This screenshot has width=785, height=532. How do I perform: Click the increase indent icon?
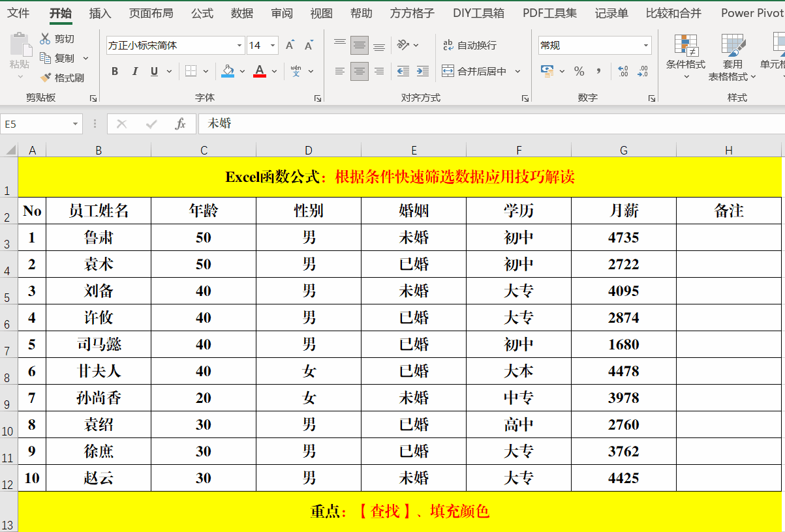423,71
